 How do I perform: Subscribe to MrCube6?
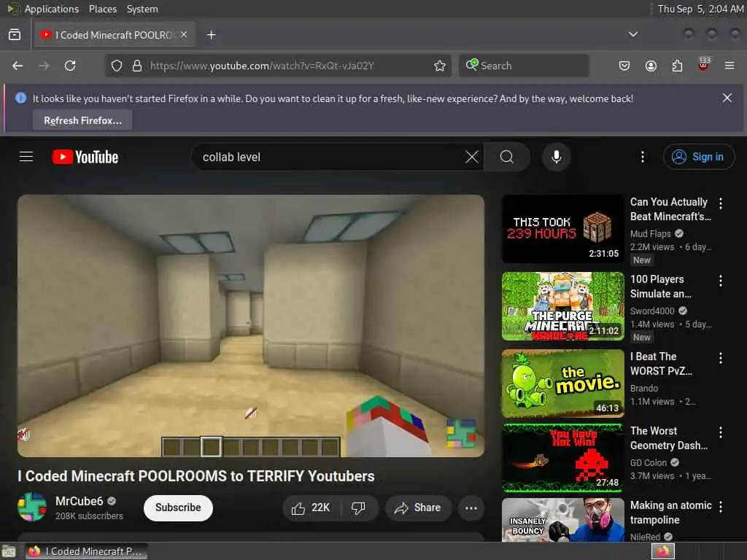pyautogui.click(x=178, y=507)
